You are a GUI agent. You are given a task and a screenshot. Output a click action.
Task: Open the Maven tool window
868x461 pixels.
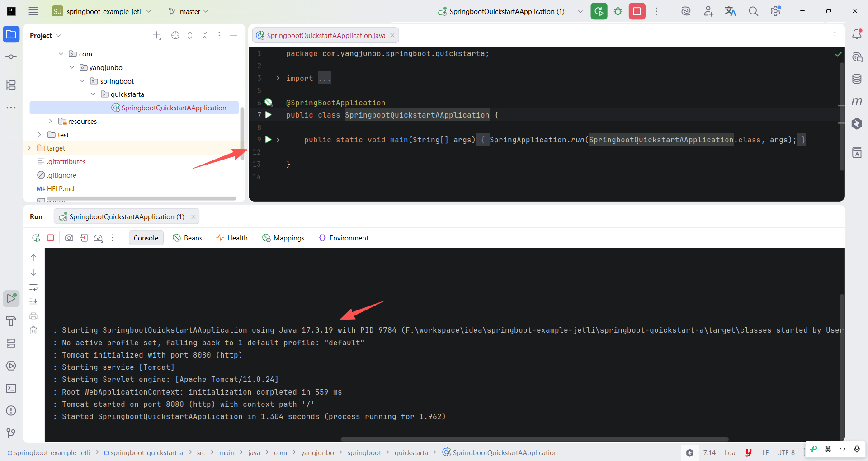pos(857,101)
